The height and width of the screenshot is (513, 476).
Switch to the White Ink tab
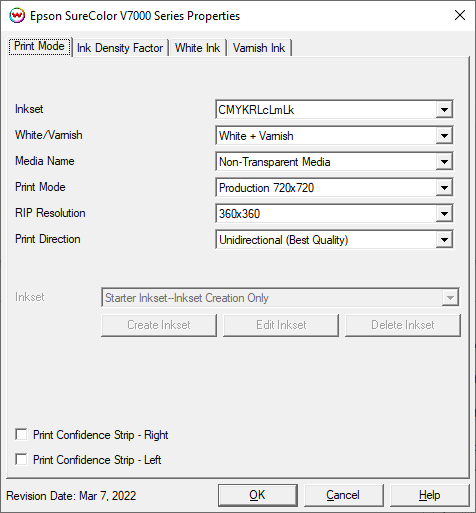point(198,48)
